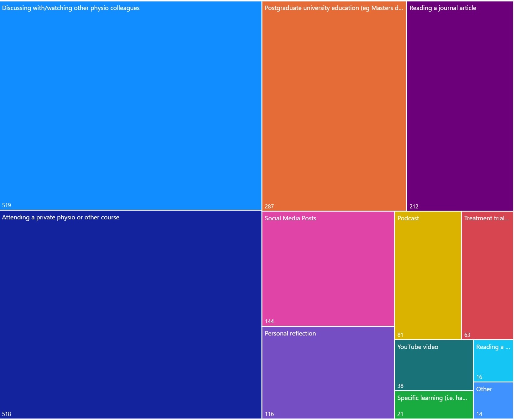Select the teal YouTube video tile
This screenshot has width=515, height=420.
coord(434,365)
